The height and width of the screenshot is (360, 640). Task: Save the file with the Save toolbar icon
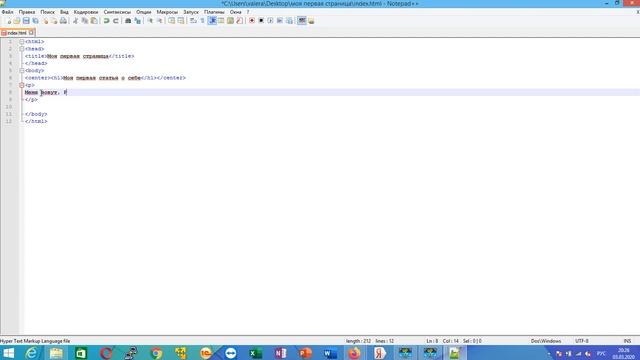[x=26, y=20]
